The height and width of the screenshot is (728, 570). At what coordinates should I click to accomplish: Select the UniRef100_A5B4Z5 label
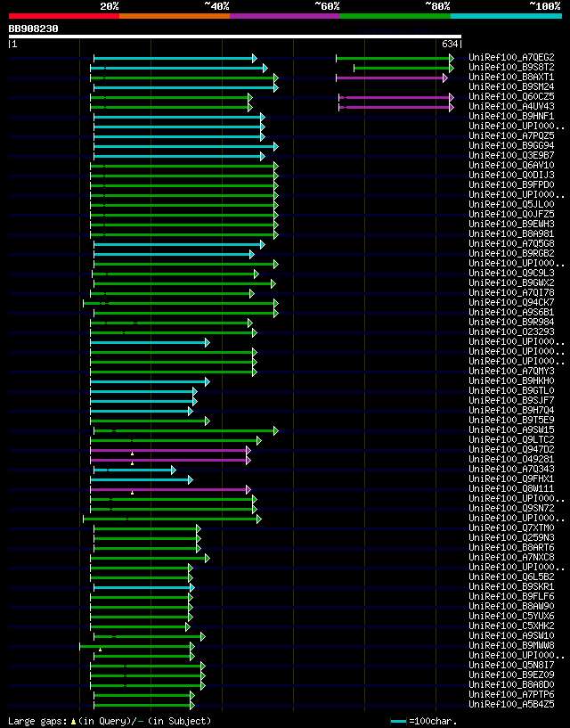pyautogui.click(x=511, y=705)
